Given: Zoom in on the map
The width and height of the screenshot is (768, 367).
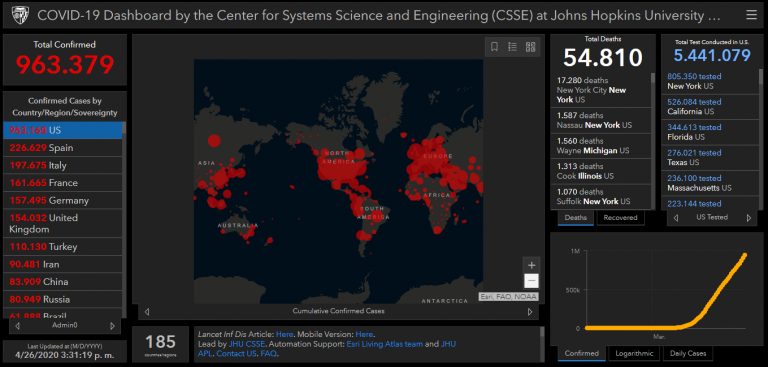Looking at the screenshot, I should pos(531,265).
